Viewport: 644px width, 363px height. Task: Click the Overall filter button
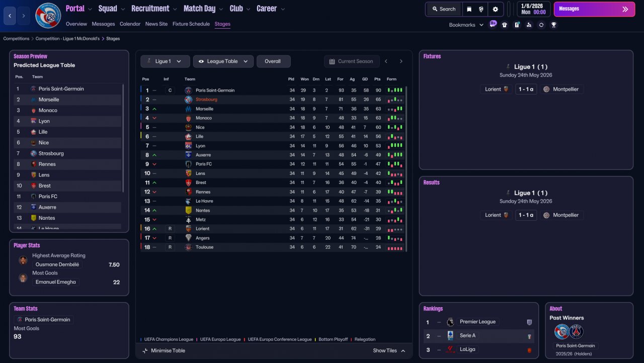click(273, 61)
